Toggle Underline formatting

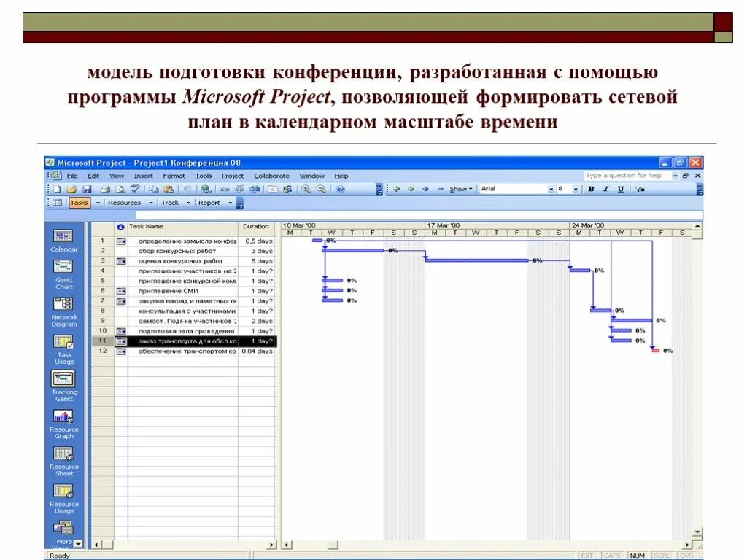click(x=621, y=189)
